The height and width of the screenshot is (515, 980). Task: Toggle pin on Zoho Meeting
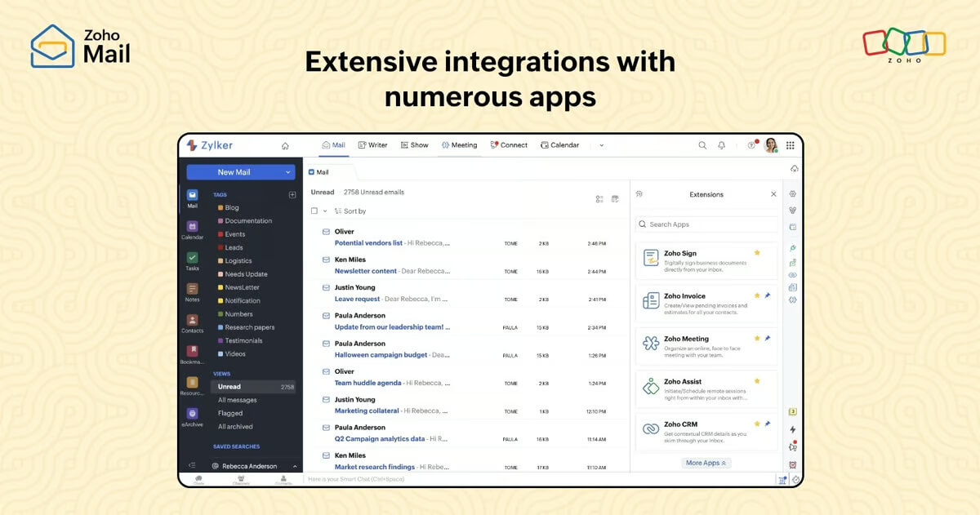click(767, 338)
